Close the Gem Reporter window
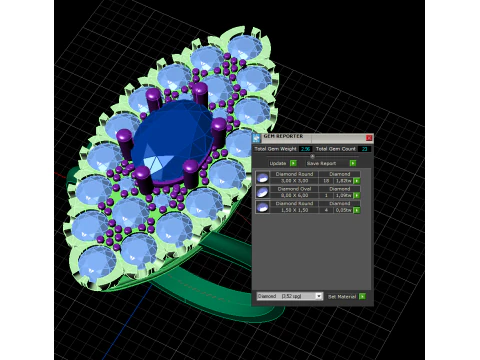Image resolution: width=480 pixels, height=360 pixels. [x=369, y=138]
